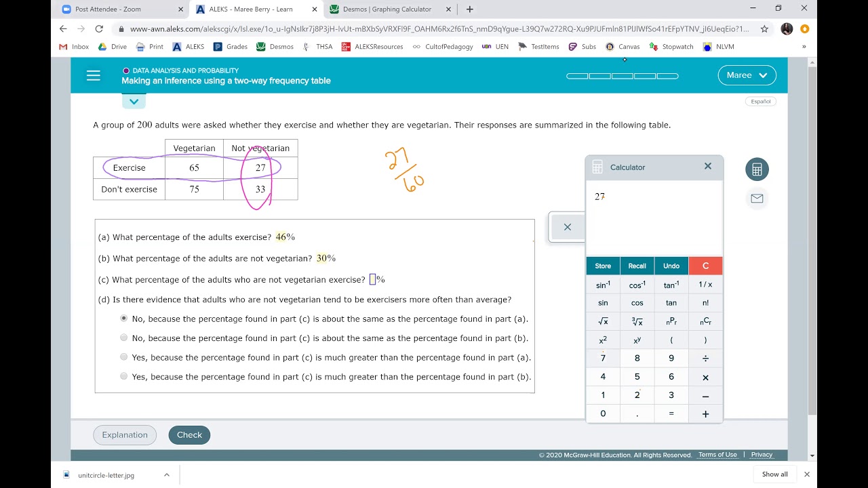
Task: Reload the ALEKS page
Action: pyautogui.click(x=99, y=28)
